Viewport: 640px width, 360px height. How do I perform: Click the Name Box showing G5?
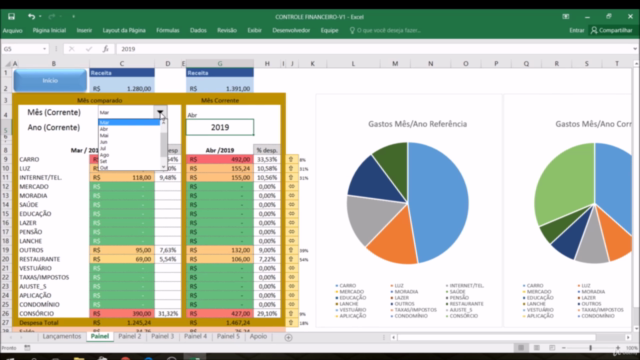pyautogui.click(x=21, y=49)
